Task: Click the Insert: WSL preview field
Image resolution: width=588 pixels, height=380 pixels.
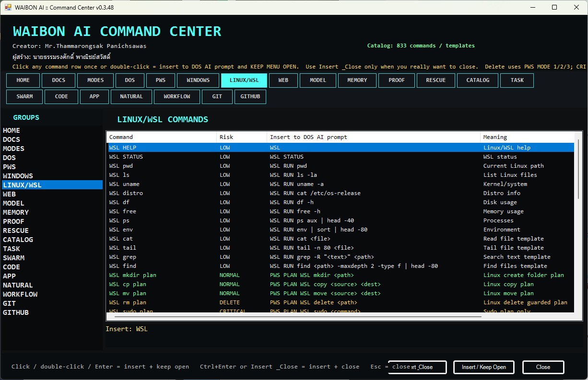Action: [344, 335]
